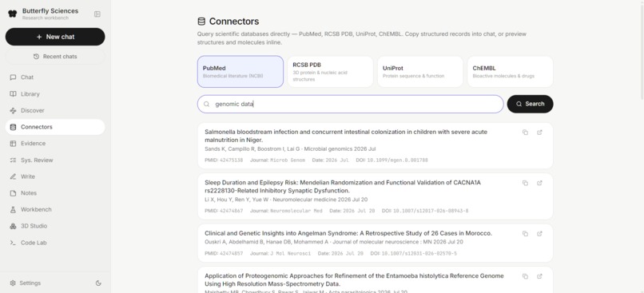Image resolution: width=644 pixels, height=293 pixels.
Task: Click the Salmonella bloodstream infection article title
Action: [x=346, y=136]
